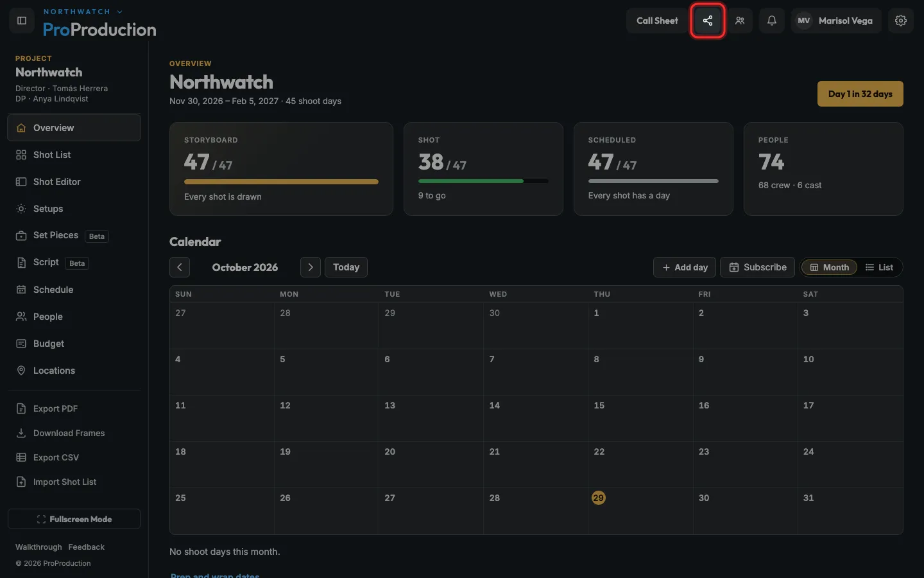Click the Subscribe calendar button
Viewport: 924px width, 578px height.
pyautogui.click(x=758, y=267)
